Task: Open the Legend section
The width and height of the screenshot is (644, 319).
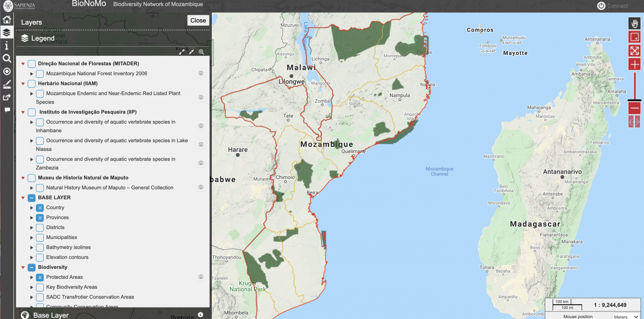Action: 42,39
